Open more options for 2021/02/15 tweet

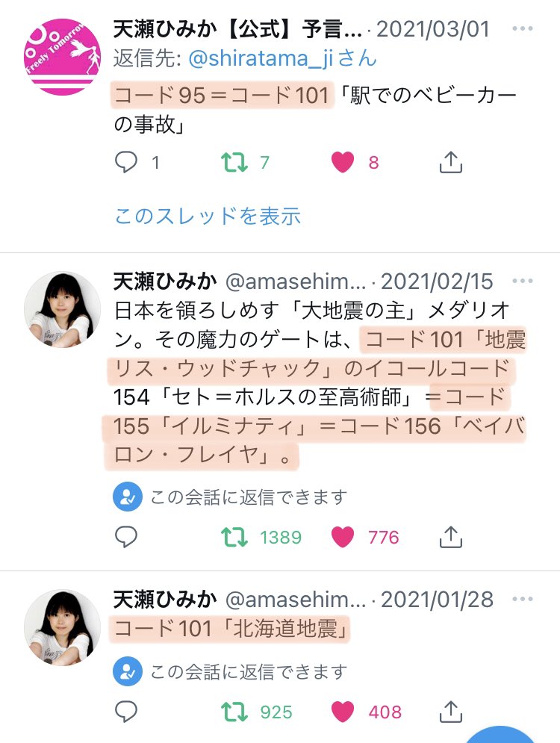(x=523, y=281)
